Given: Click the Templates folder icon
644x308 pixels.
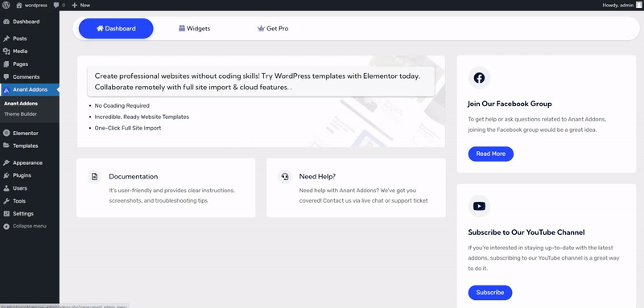Looking at the screenshot, I should [6, 146].
